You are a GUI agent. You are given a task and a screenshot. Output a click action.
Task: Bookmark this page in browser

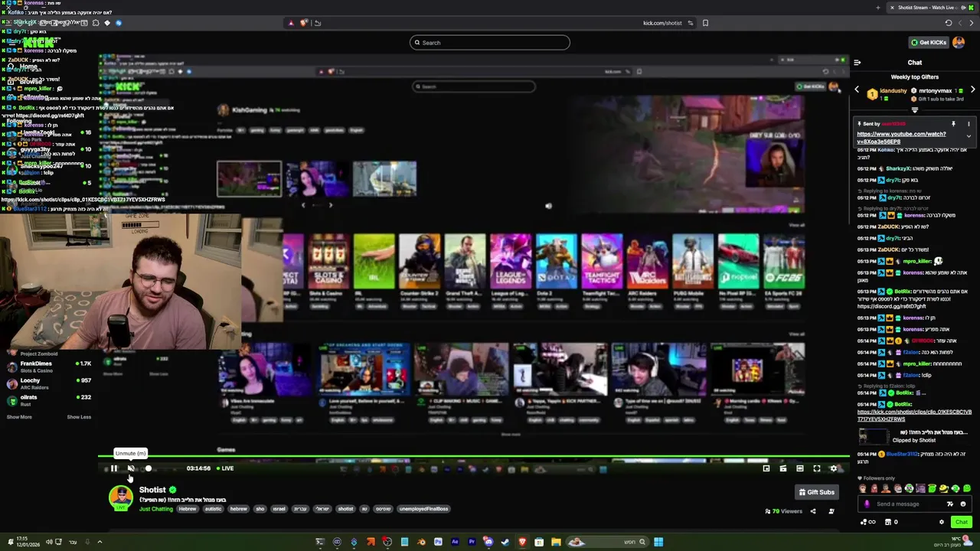[x=705, y=23]
